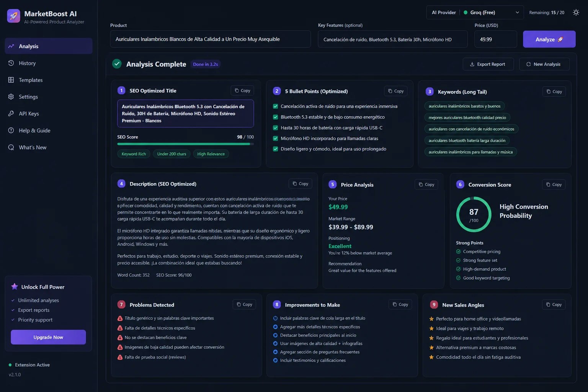Screen dimensions: 588x392
Task: Click green check beside 'Competitive pricing'
Action: 458,252
